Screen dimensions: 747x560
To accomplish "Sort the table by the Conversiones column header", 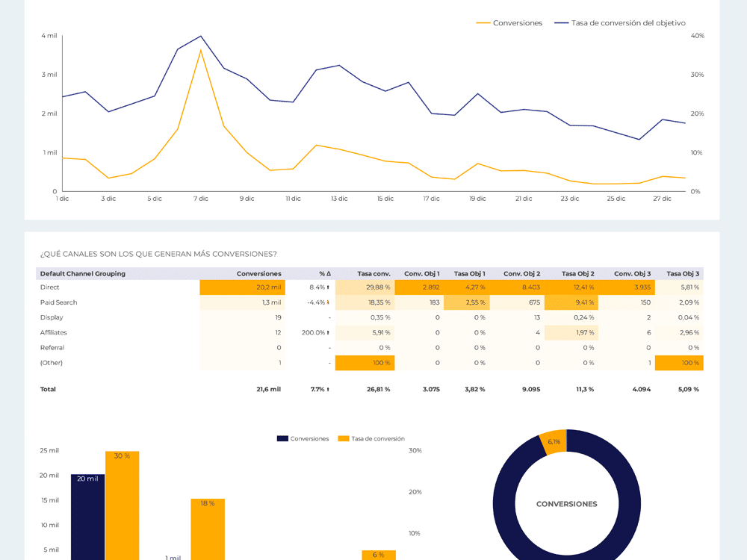I will tap(258, 273).
